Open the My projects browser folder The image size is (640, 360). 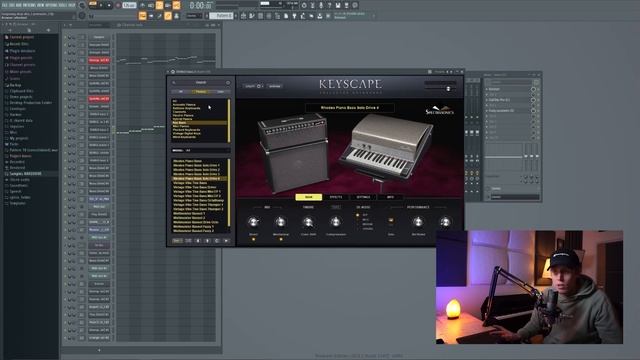coord(19,138)
